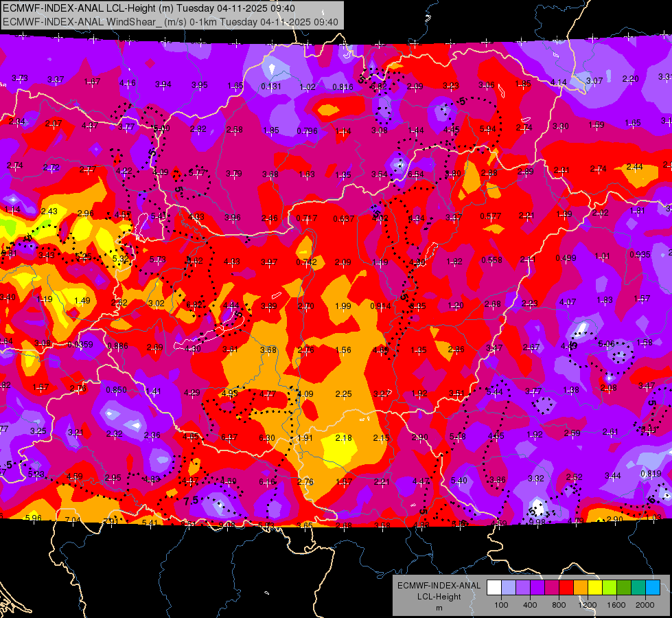
Task: Click the wind shear value 5.18
Action: click(x=457, y=437)
